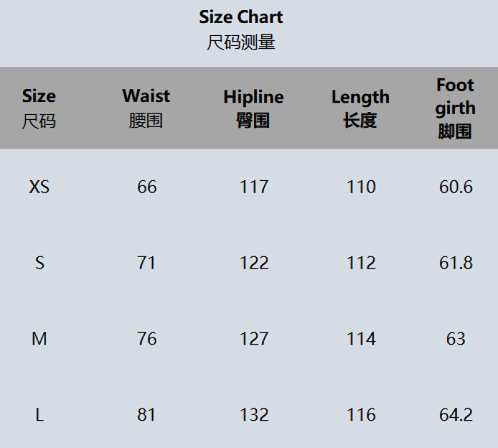Click foot girth value 64.2
Image resolution: width=498 pixels, height=448 pixels.
(456, 415)
